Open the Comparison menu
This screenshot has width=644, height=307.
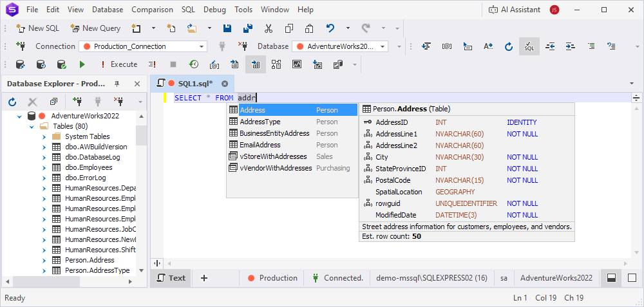153,10
